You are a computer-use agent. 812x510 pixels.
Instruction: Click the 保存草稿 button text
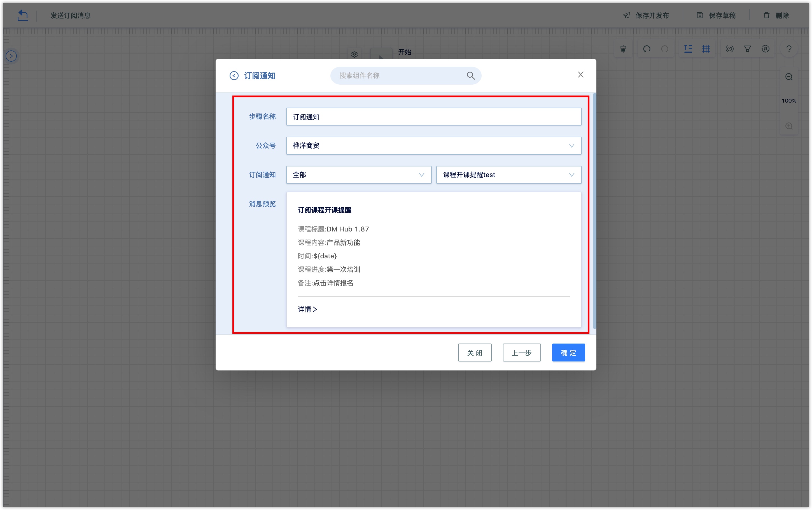pos(722,15)
